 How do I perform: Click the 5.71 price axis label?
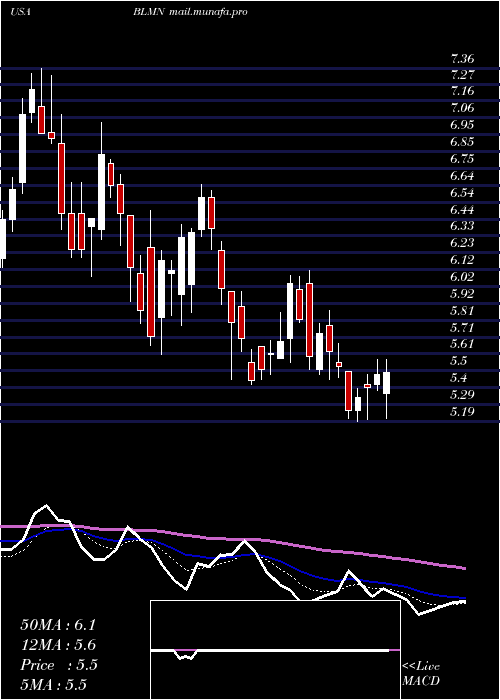click(462, 327)
